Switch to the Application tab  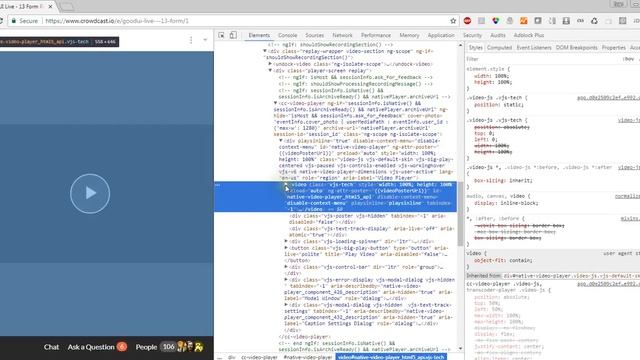click(x=441, y=36)
